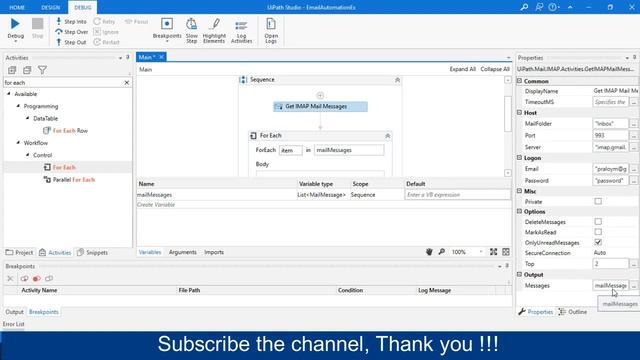This screenshot has width=640, height=360.
Task: Toggle the Private checkbox
Action: (x=598, y=201)
